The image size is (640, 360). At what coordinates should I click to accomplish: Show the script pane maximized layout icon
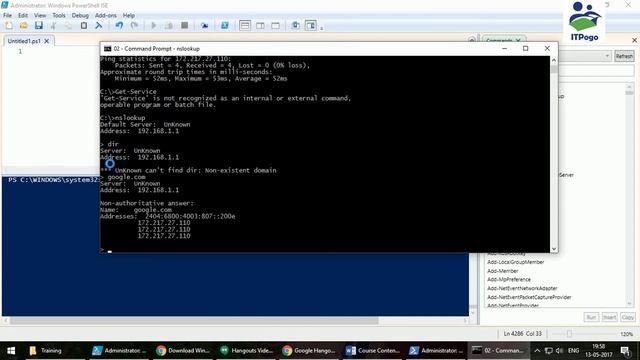click(x=276, y=25)
